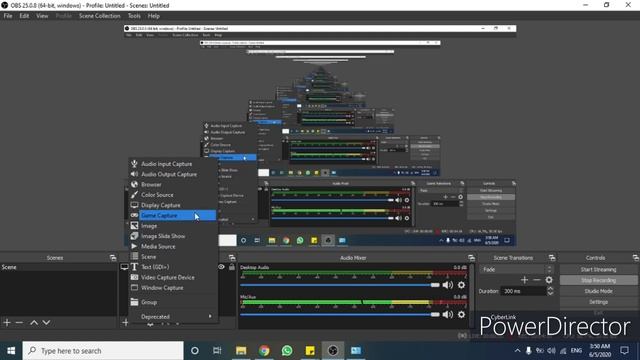The width and height of the screenshot is (640, 360).
Task: Mute the Mic/Aux speaker icon
Action: pos(447,314)
